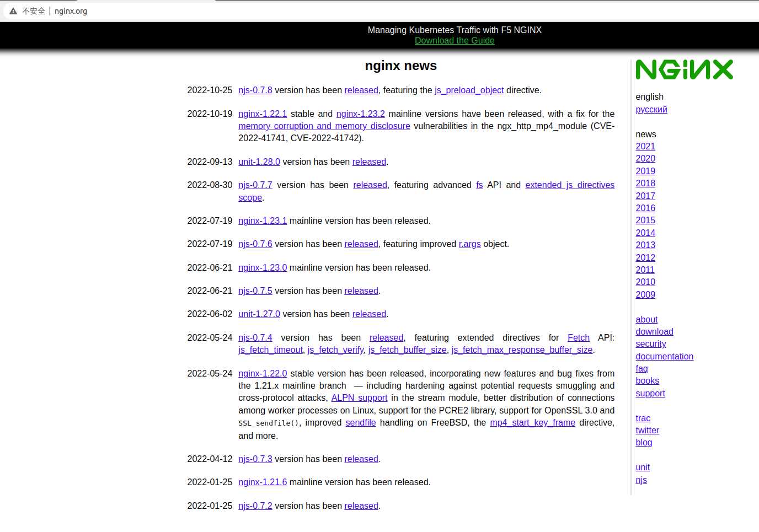759x532 pixels.
Task: Open the nginx-1.21.6 link
Action: coord(263,482)
